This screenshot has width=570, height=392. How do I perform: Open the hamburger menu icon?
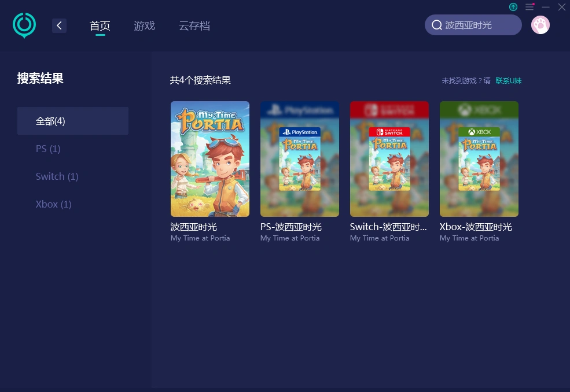point(529,6)
